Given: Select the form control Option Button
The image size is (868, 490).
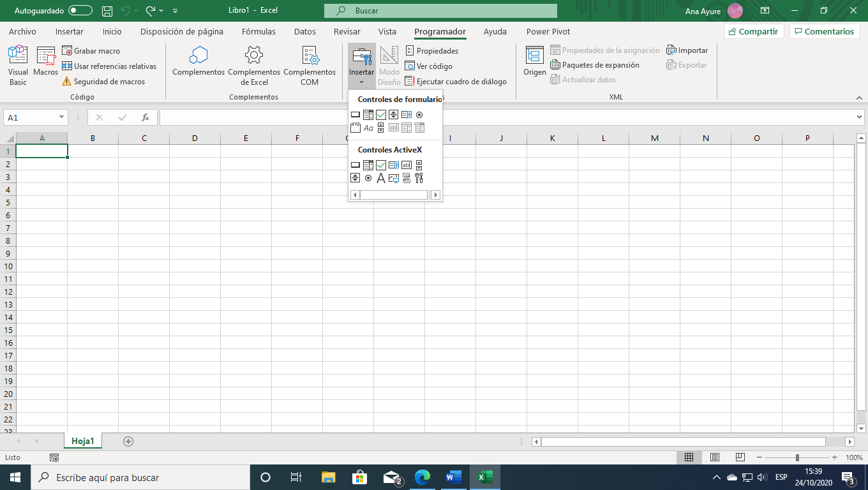Looking at the screenshot, I should (x=419, y=115).
